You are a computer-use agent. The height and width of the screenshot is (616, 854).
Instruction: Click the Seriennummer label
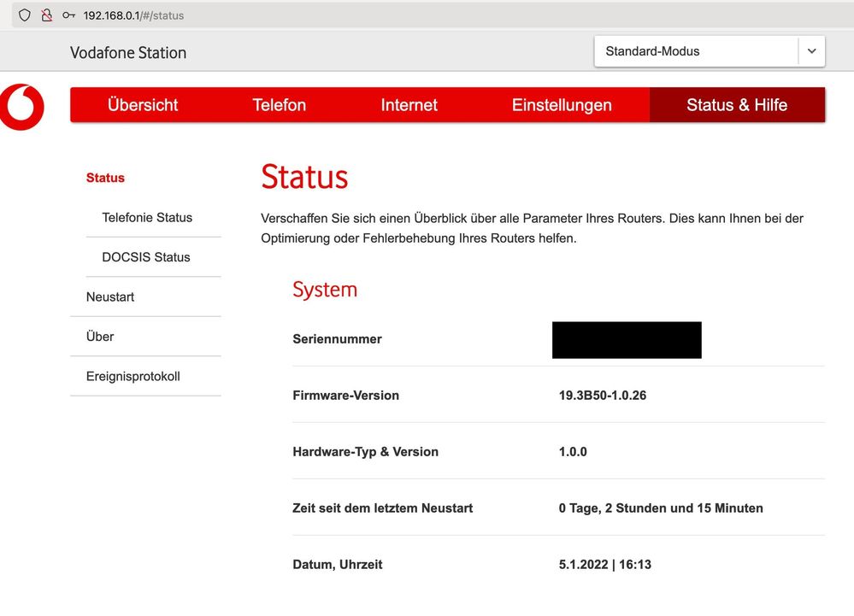(x=337, y=339)
